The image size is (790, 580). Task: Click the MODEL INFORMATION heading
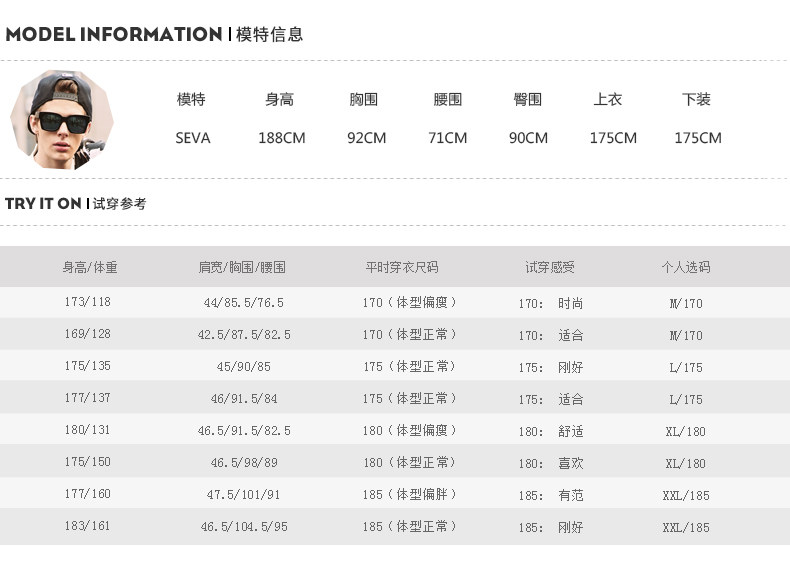coord(113,35)
